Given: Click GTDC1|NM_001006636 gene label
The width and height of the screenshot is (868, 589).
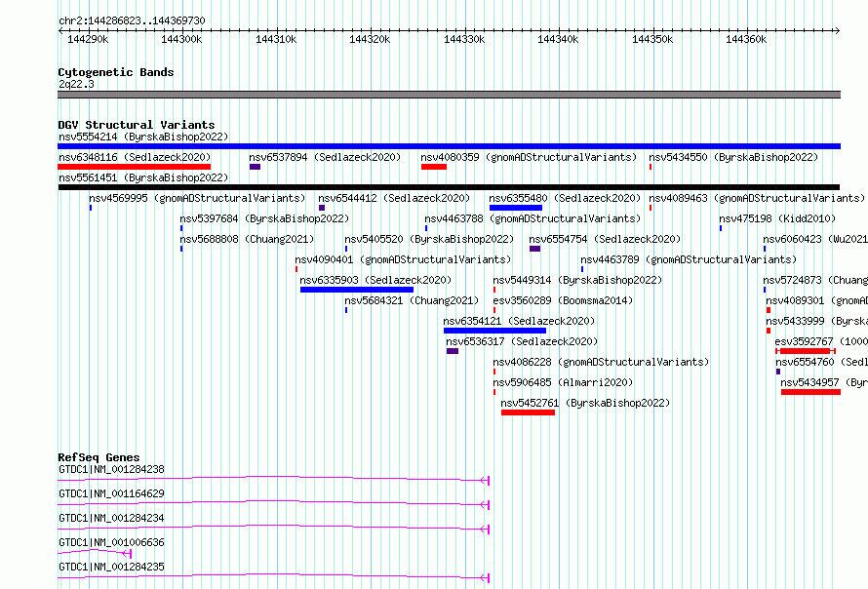Looking at the screenshot, I should click(x=111, y=542).
